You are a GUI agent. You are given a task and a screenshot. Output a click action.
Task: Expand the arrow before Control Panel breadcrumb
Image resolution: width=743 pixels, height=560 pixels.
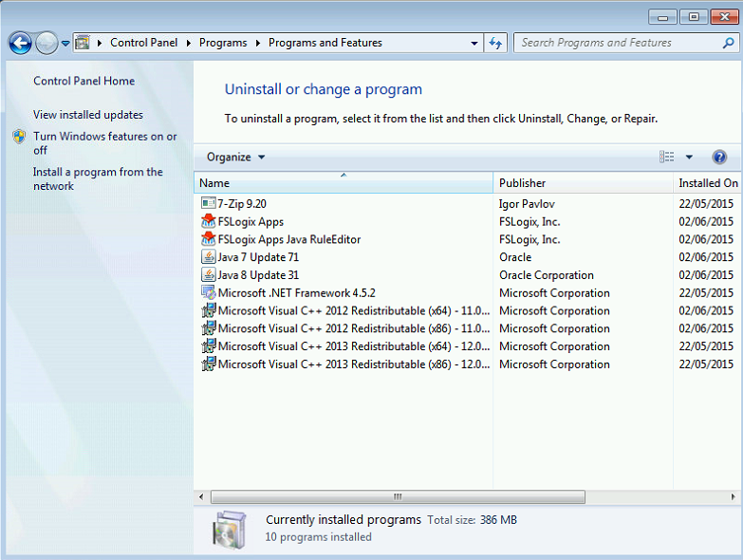[100, 43]
